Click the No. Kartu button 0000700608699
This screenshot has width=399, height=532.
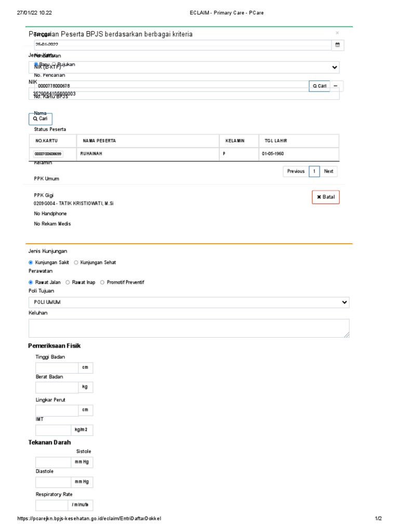48,154
